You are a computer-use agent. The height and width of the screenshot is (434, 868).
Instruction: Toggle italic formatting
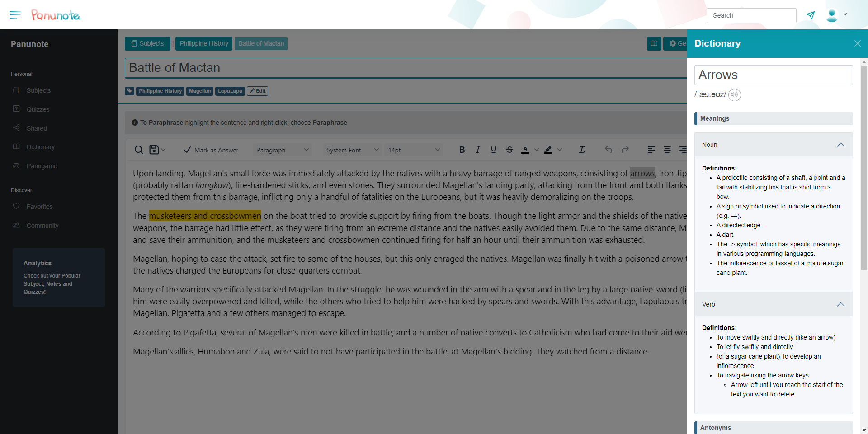click(478, 150)
